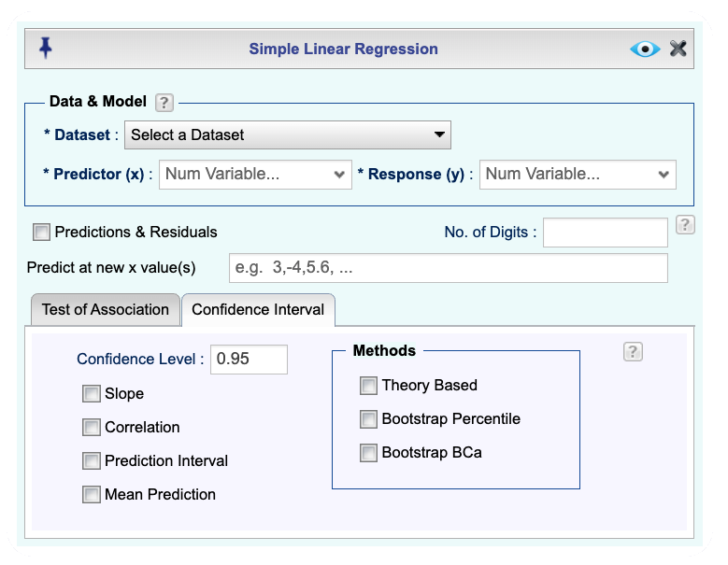
Task: Switch to the Test of Association tab
Action: [x=106, y=309]
